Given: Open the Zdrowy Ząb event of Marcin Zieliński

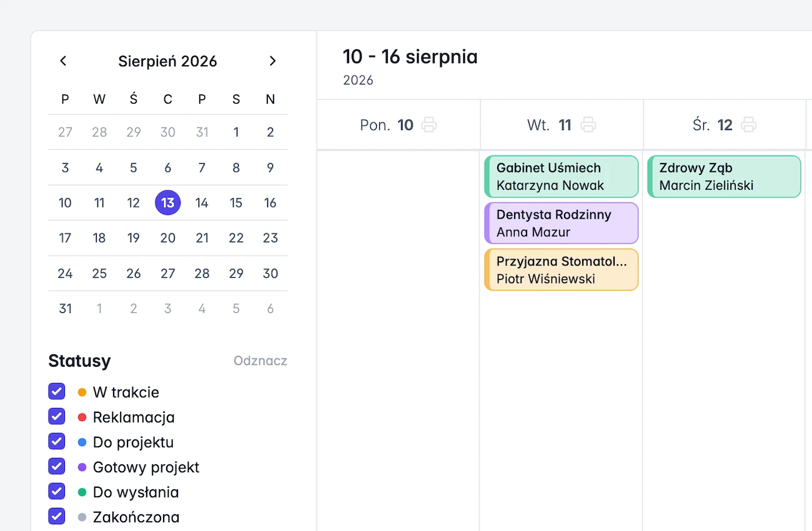Looking at the screenshot, I should point(725,177).
